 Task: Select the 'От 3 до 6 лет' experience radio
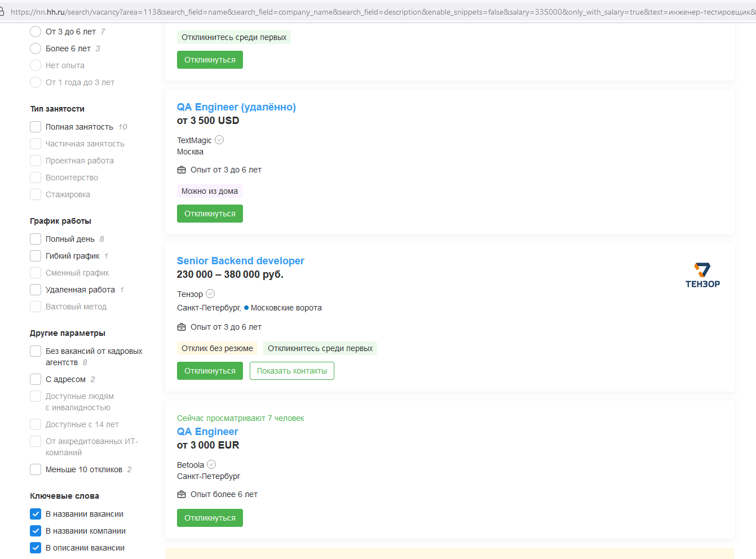36,32
